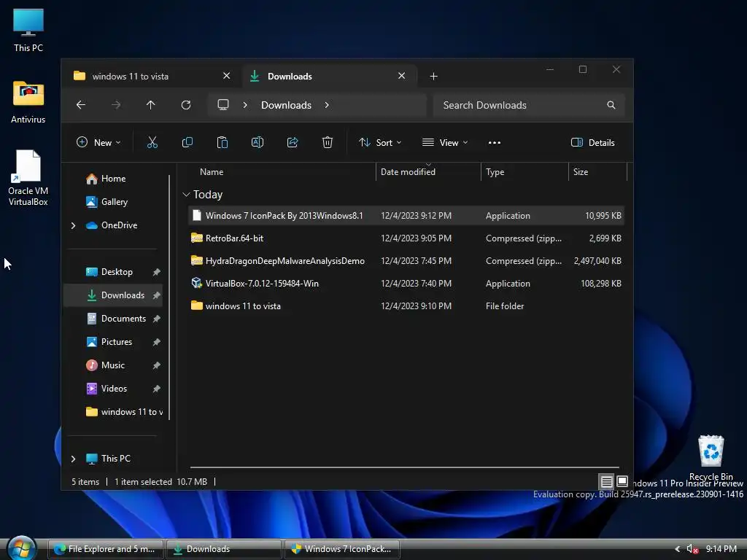Switch to details list view icon
747x560 pixels.
coord(606,481)
